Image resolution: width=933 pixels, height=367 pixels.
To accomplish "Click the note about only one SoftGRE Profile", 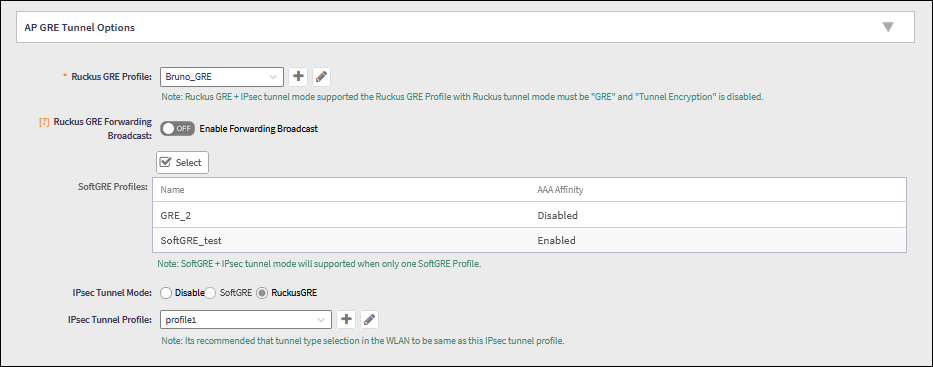I will click(x=319, y=264).
